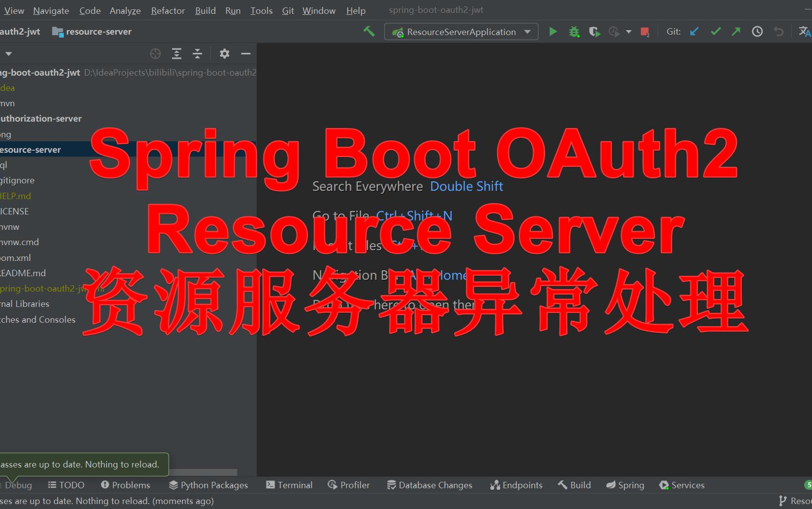The image size is (812, 509).
Task: Push commits with the green arrow
Action: pos(736,31)
